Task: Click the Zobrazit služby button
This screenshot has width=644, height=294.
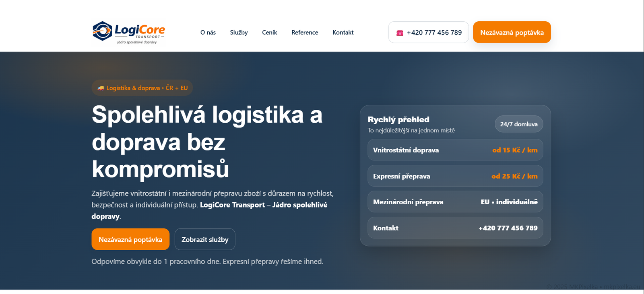Action: tap(205, 239)
